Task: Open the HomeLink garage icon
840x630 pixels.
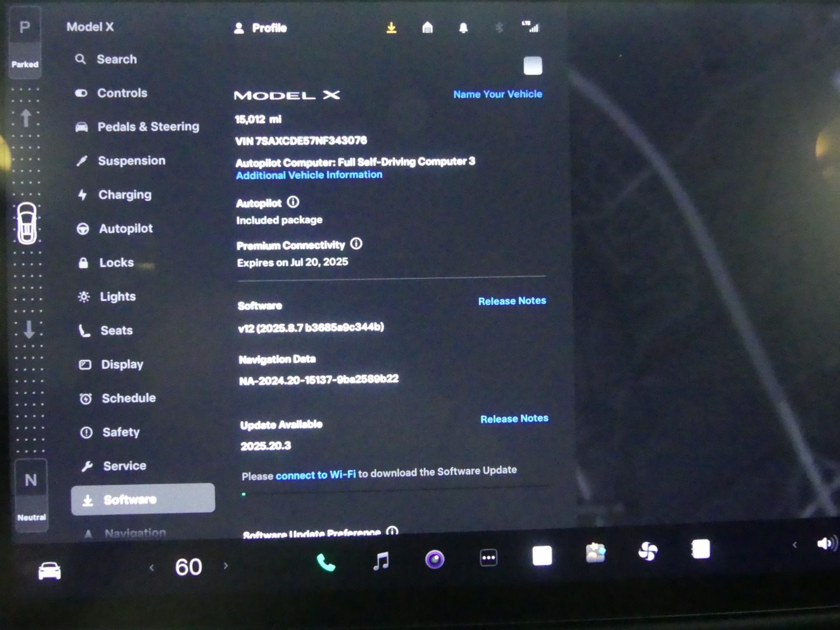Action: [428, 28]
